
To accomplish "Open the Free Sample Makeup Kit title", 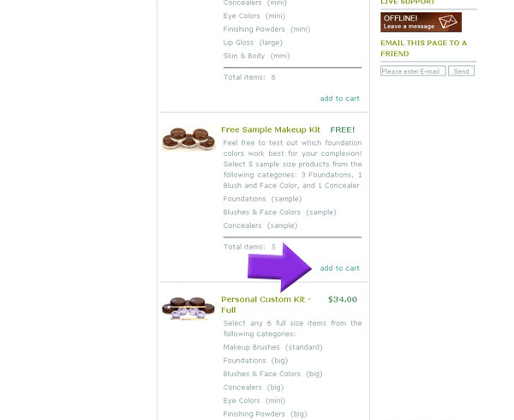I will pyautogui.click(x=271, y=129).
